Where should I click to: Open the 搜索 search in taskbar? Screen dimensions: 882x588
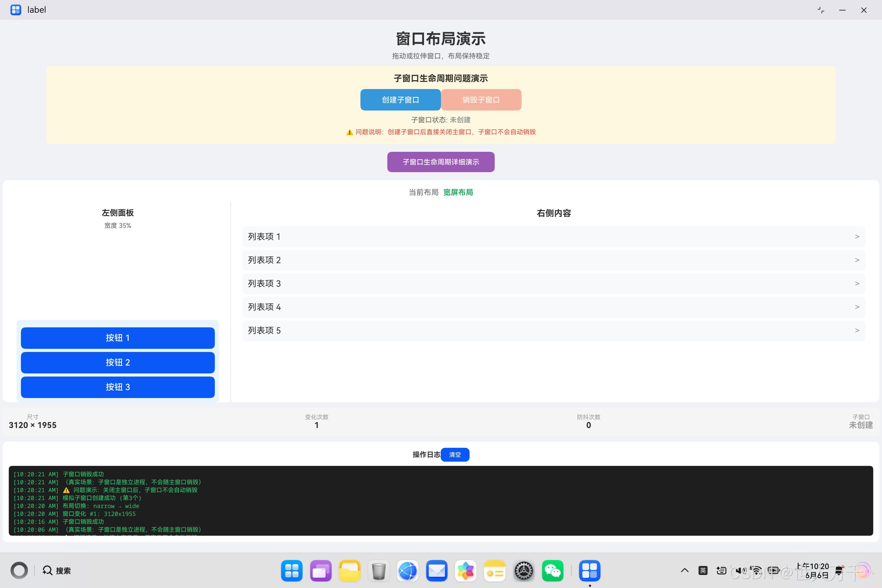coord(57,570)
